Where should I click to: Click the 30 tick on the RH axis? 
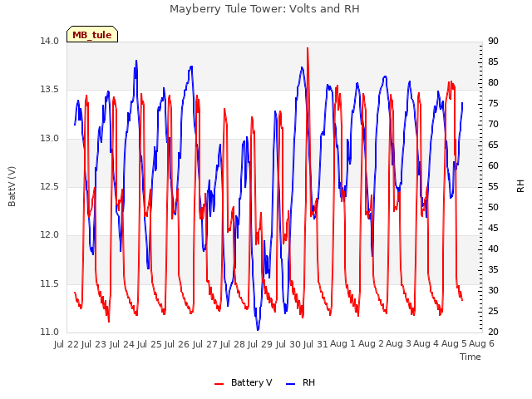point(493,290)
